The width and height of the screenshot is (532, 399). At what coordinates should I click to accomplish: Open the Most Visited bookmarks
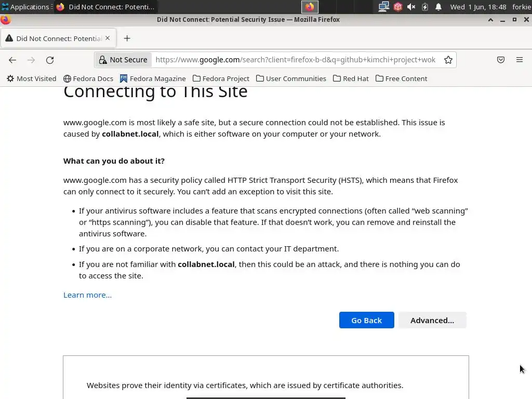pyautogui.click(x=32, y=79)
